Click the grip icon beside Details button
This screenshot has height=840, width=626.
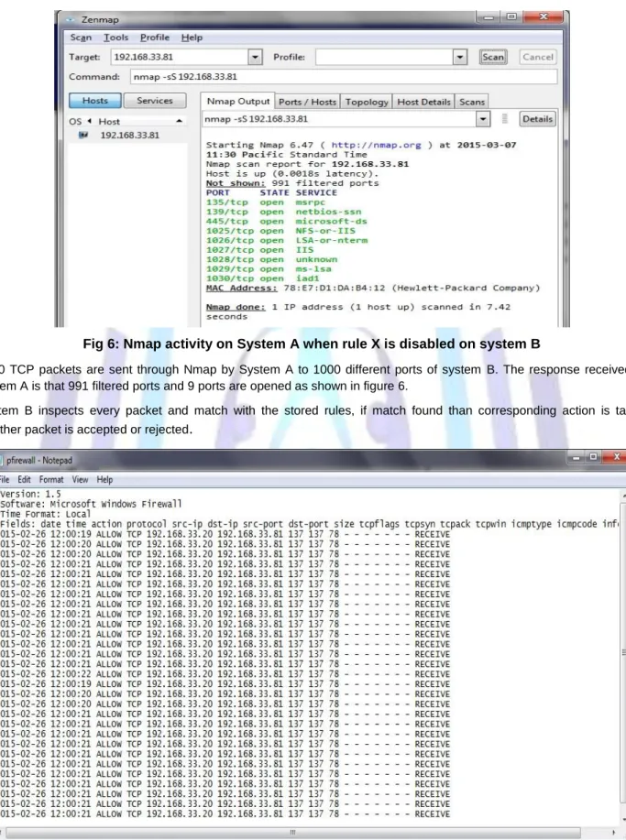tap(504, 119)
